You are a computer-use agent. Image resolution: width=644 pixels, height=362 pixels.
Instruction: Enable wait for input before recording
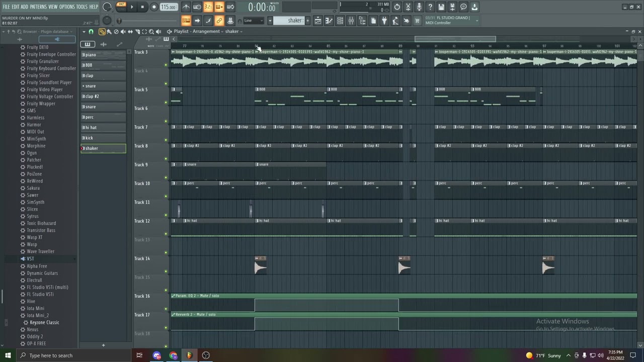pyautogui.click(x=197, y=7)
